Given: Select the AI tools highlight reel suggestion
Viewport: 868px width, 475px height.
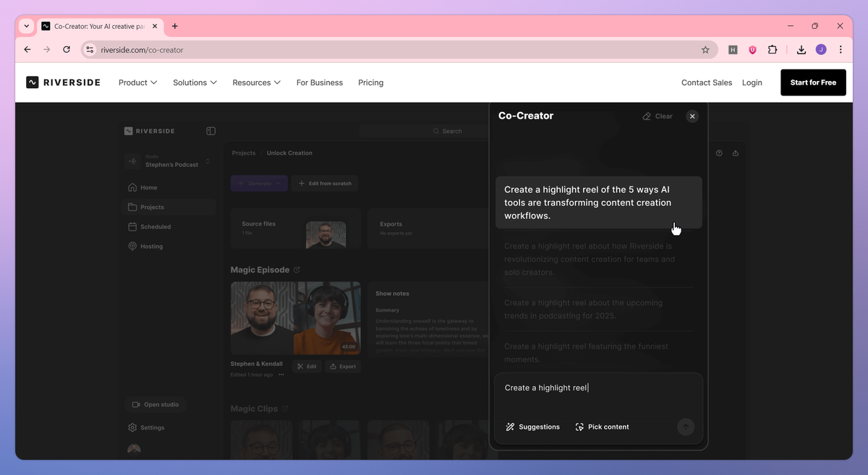Looking at the screenshot, I should [599, 202].
